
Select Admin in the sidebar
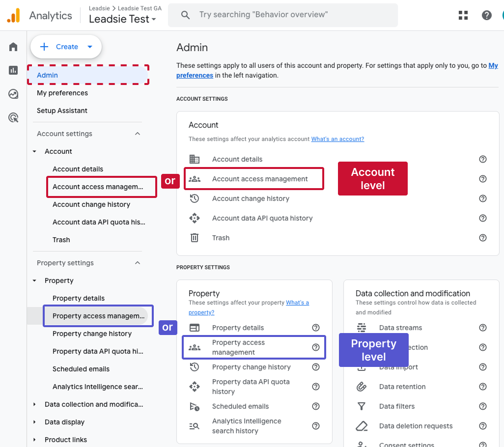(88, 75)
